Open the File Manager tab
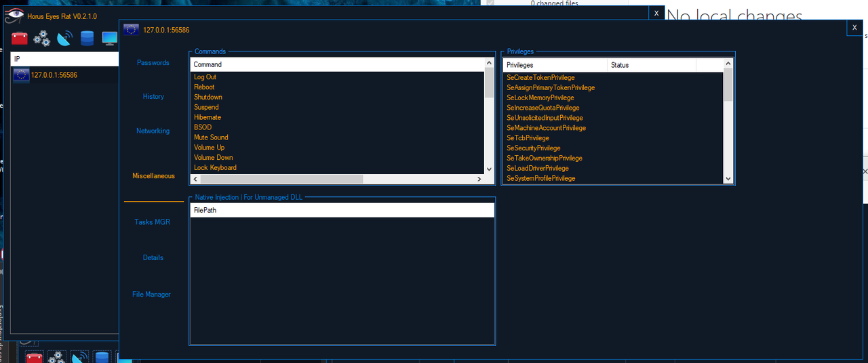 click(152, 294)
